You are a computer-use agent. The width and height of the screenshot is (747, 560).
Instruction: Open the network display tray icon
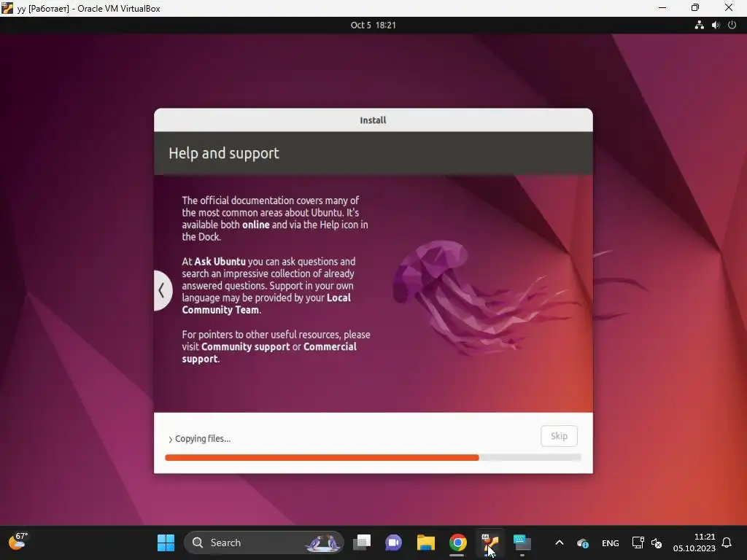[x=638, y=542]
